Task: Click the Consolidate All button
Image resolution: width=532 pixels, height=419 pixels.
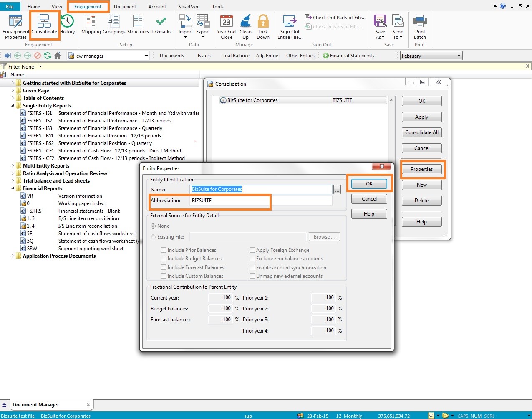Action: coord(421,132)
